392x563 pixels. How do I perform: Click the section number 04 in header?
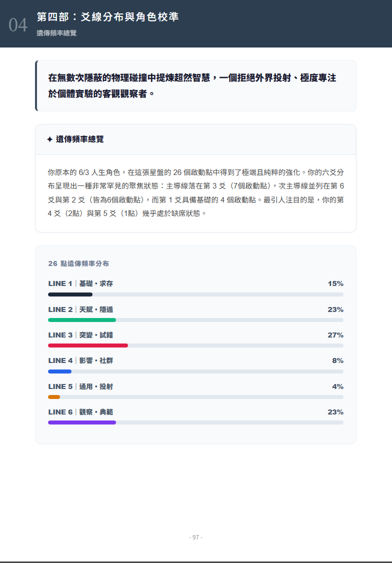pos(18,25)
